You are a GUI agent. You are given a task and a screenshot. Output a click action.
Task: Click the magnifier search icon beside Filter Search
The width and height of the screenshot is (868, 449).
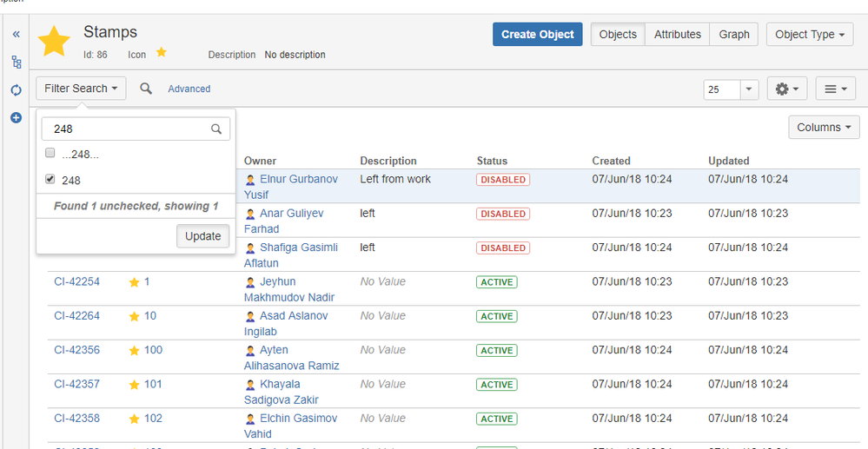[146, 89]
